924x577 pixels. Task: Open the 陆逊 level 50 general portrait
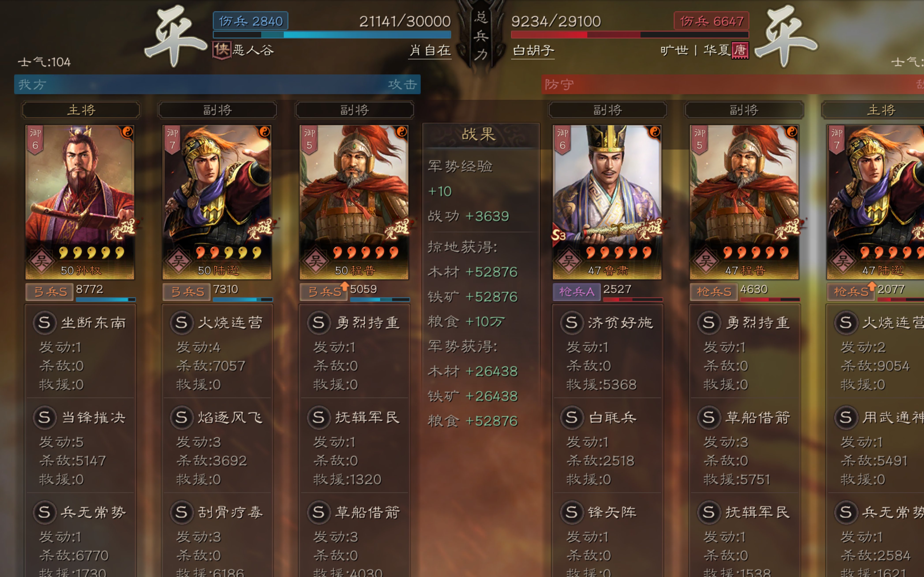tap(217, 202)
